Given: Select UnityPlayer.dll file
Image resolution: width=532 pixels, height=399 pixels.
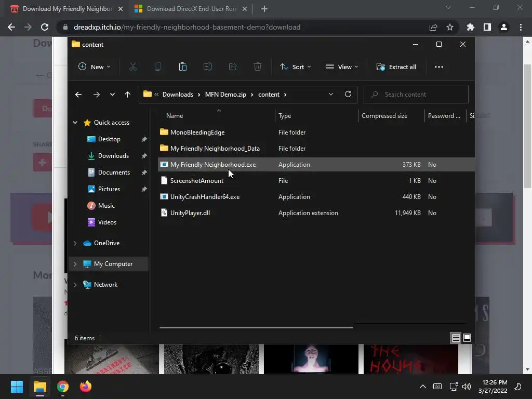Looking at the screenshot, I should [190, 212].
